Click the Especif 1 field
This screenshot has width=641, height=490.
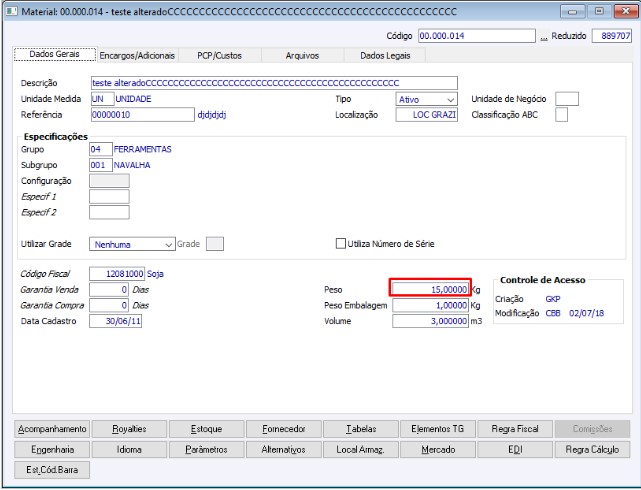click(x=109, y=197)
